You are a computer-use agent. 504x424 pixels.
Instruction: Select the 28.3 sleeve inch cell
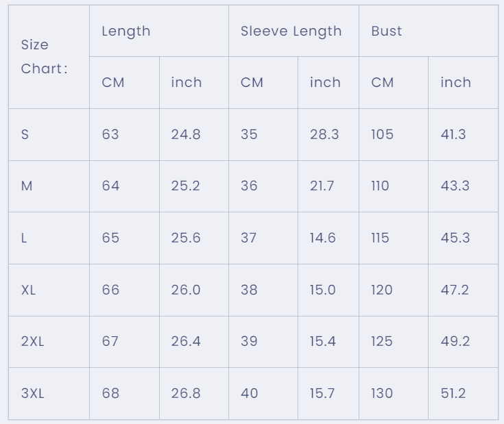(328, 134)
